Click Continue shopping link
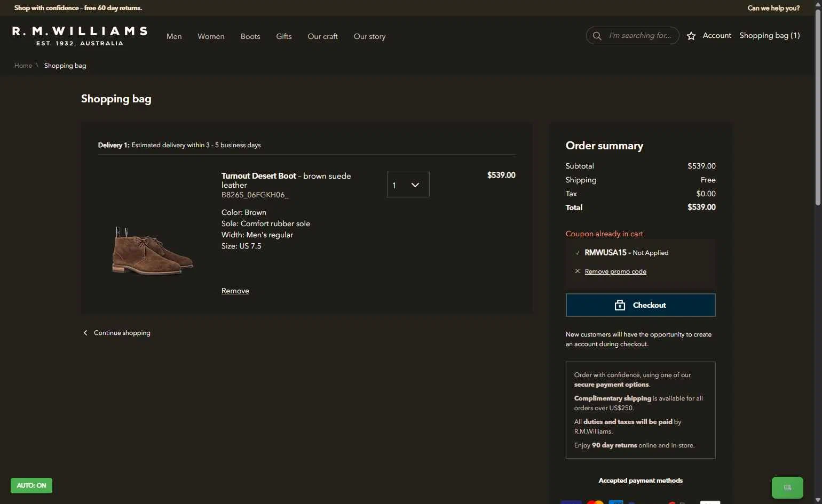 [x=122, y=333]
